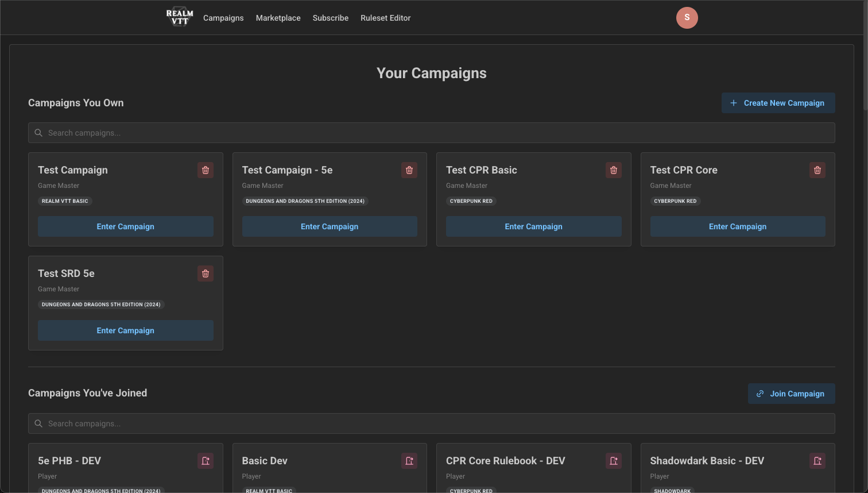This screenshot has width=868, height=493.
Task: Click leave icon on Basic Dev card
Action: [409, 461]
